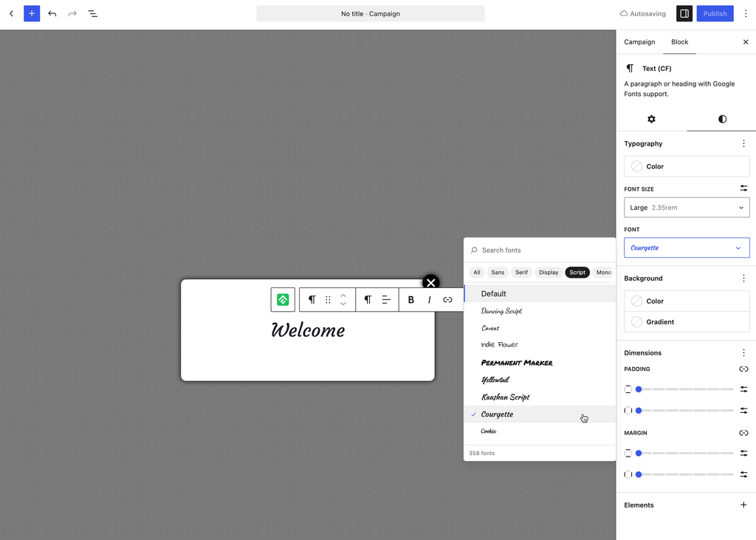Choose the Indie Flower font
Screen dimensions: 756x540
(x=540, y=344)
